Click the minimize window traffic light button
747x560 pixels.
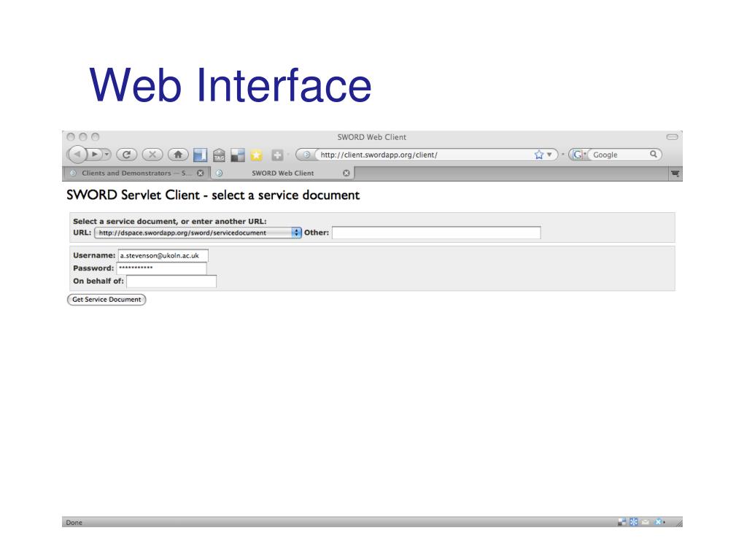tap(83, 137)
